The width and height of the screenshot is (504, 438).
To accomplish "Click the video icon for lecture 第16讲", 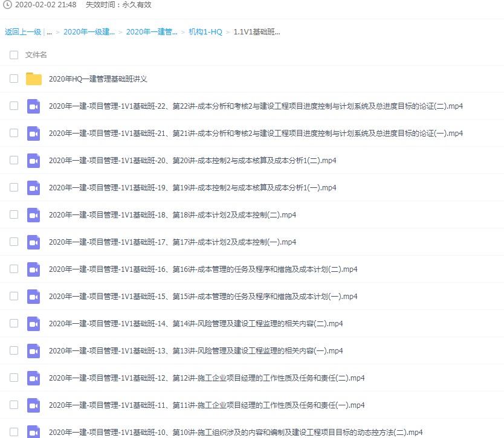I will (x=34, y=269).
